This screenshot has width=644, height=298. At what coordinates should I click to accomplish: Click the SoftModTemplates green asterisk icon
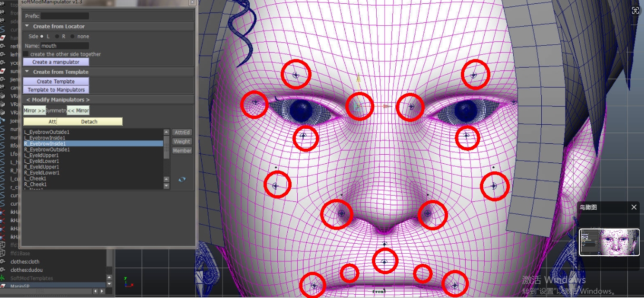[x=2, y=278]
